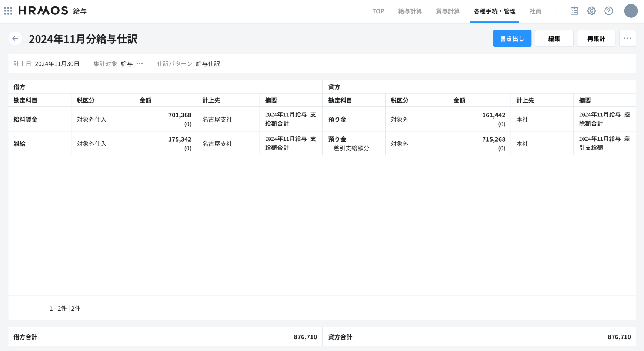
Task: Select the 雑給 debit row
Action: click(x=20, y=144)
